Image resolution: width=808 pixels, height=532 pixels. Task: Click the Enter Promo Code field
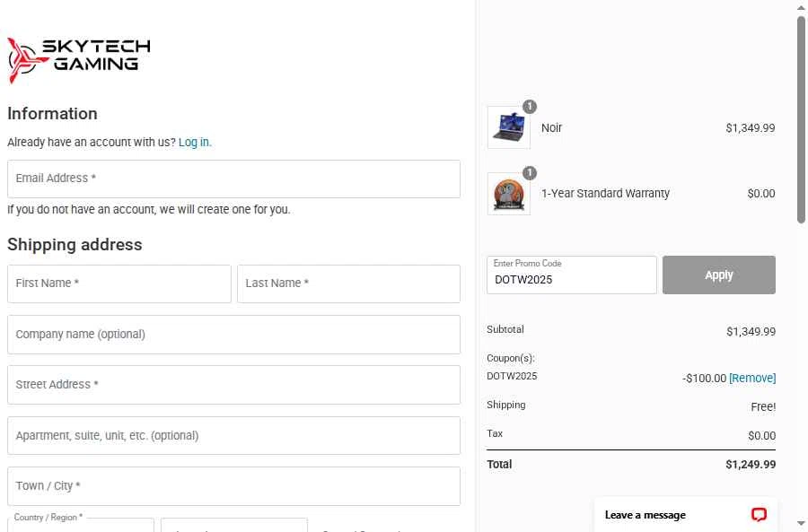point(572,275)
